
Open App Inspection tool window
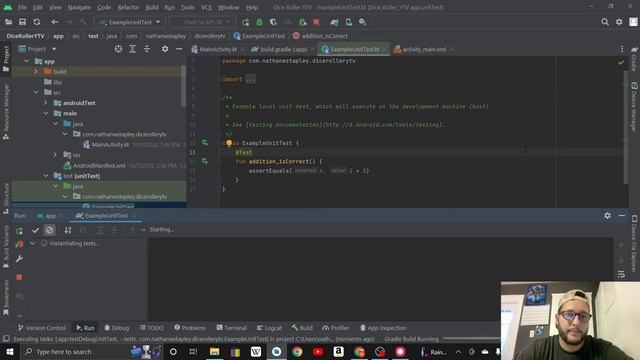click(x=383, y=328)
